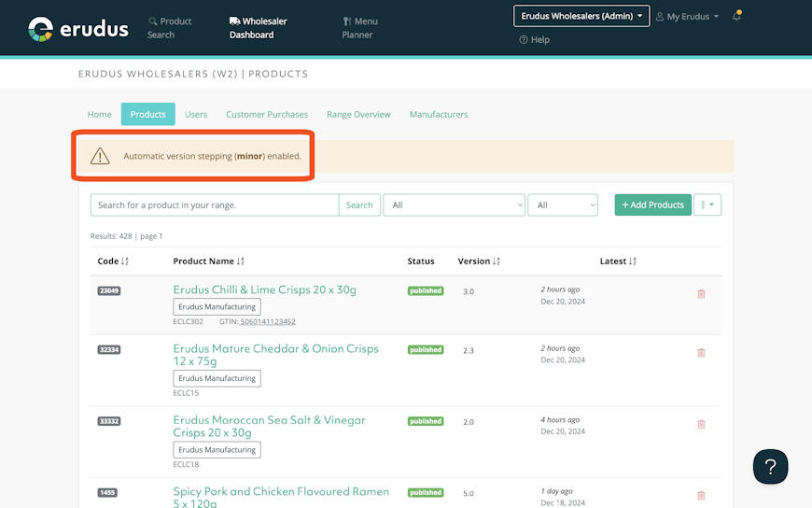Open the narrower second All filter dropdown
Screen dimensions: 812x508
(x=563, y=205)
